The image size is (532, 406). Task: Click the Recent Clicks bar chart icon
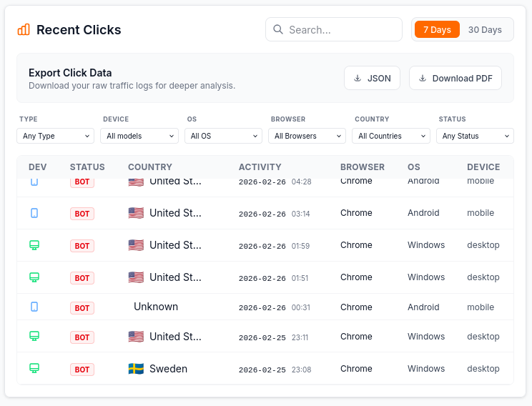(24, 29)
